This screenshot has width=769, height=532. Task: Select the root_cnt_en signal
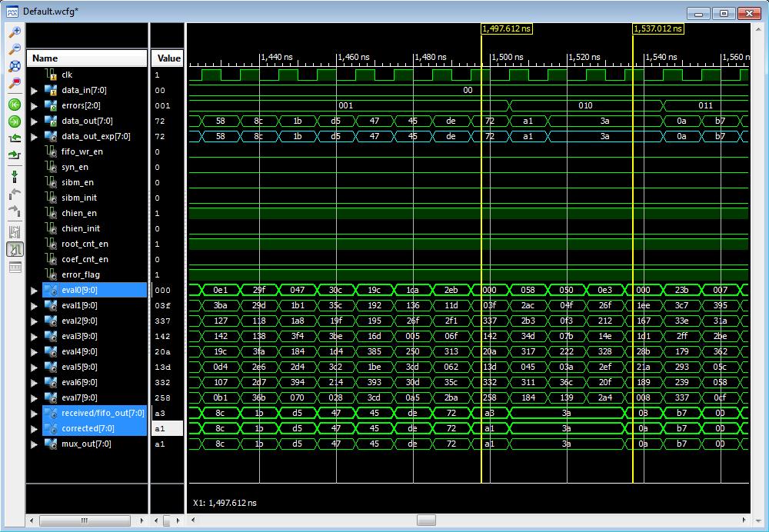pyautogui.click(x=87, y=244)
